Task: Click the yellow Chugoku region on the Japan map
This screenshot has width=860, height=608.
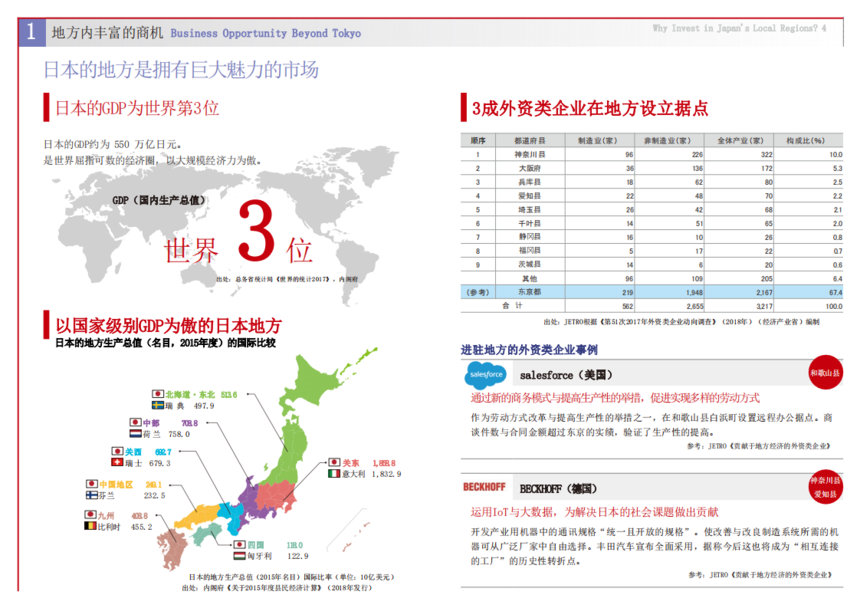Action: (x=195, y=515)
